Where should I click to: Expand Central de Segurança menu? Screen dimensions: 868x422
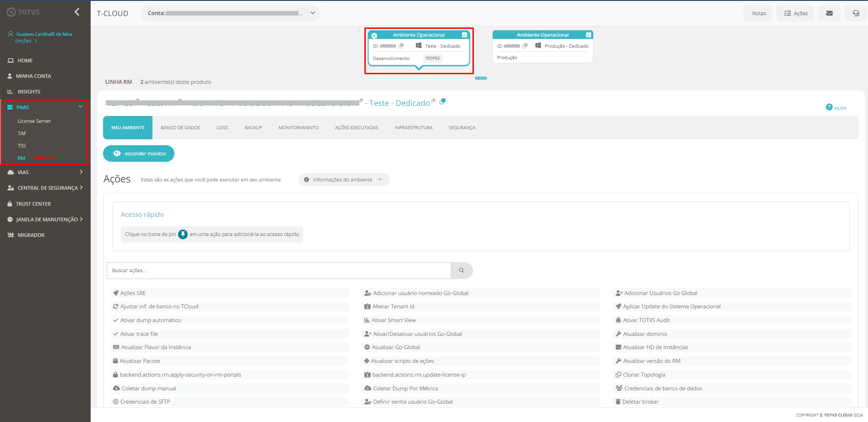pos(45,188)
